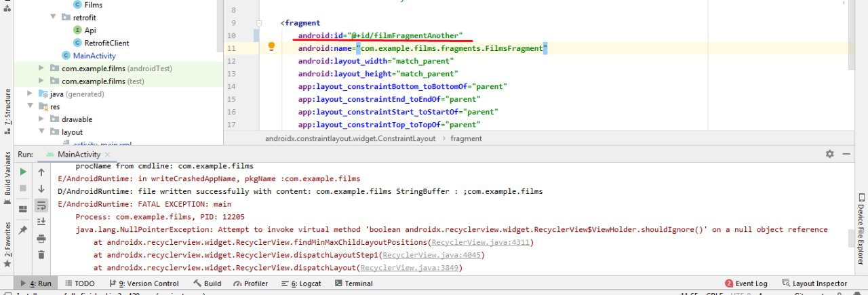Click the filmFragmentAnother id value on line 10
Image resolution: width=868 pixels, height=295 pixels.
405,35
